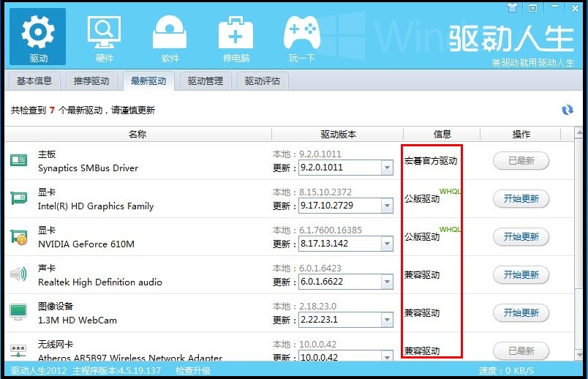Expand version dropdown for Synaptics SMBus Driver
588x379 pixels.
[x=387, y=168]
